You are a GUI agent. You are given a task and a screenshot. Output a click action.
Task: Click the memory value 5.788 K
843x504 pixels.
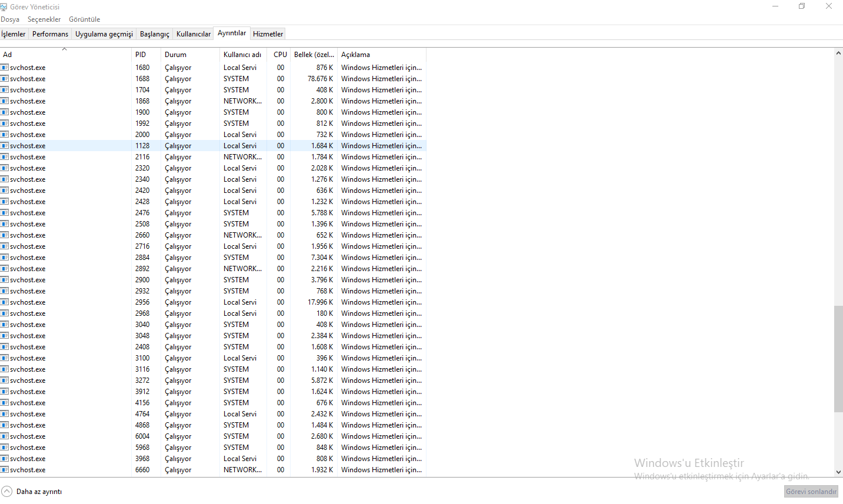coord(322,213)
